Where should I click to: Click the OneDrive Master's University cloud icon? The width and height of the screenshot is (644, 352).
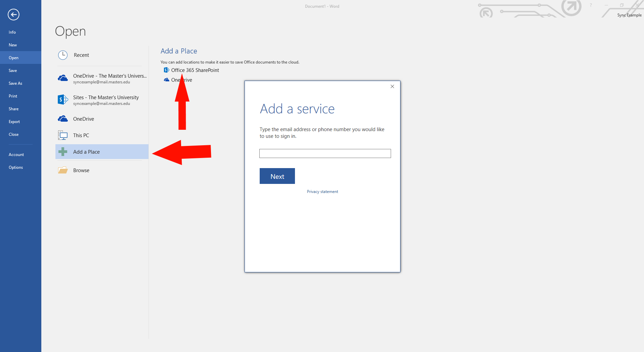(63, 78)
